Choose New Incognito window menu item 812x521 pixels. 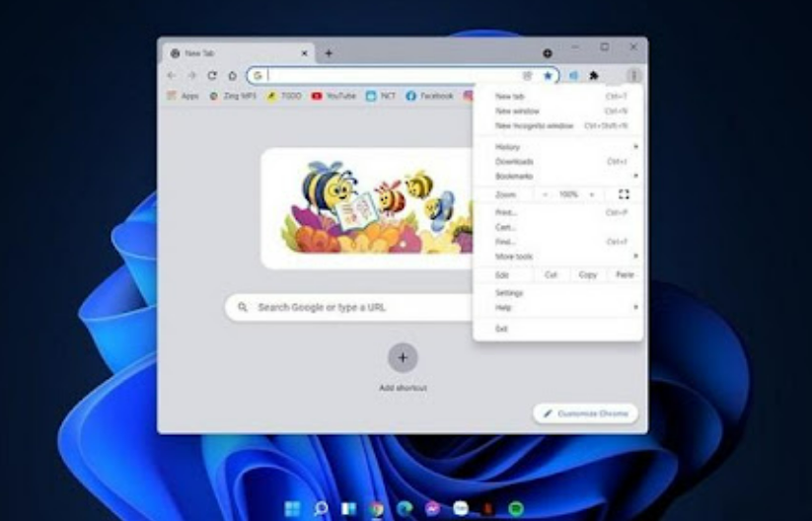pyautogui.click(x=558, y=126)
